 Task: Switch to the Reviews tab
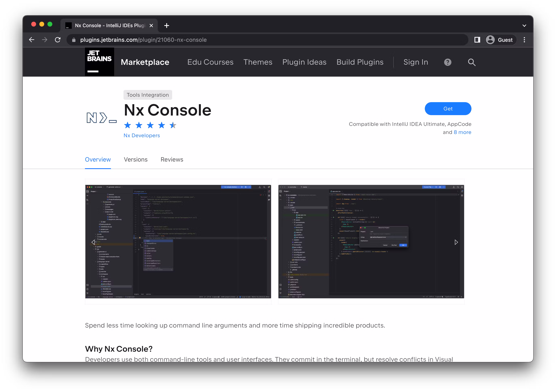pos(172,160)
